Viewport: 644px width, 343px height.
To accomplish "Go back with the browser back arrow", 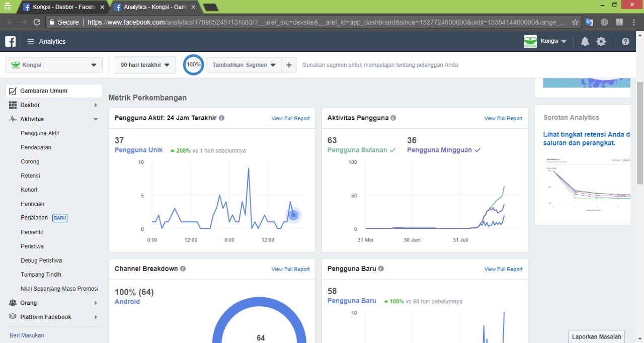I will [x=10, y=22].
